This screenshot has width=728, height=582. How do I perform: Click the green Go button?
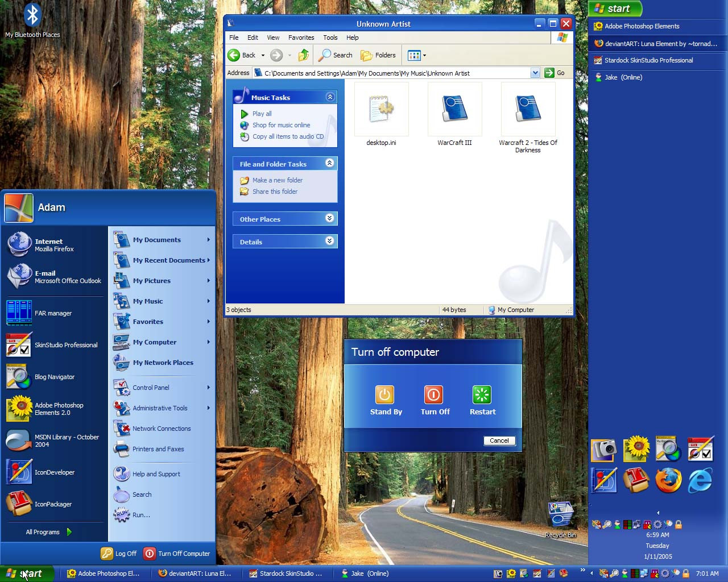(555, 73)
